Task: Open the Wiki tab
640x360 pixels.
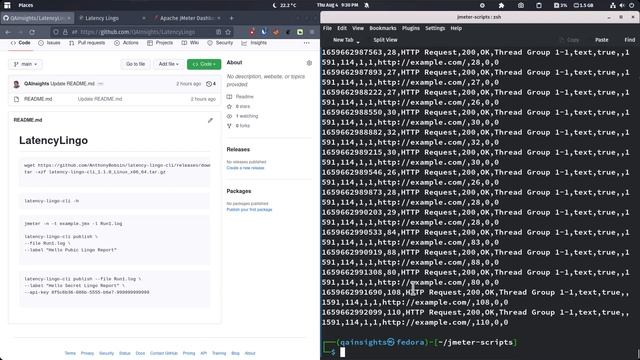Action: (x=190, y=43)
